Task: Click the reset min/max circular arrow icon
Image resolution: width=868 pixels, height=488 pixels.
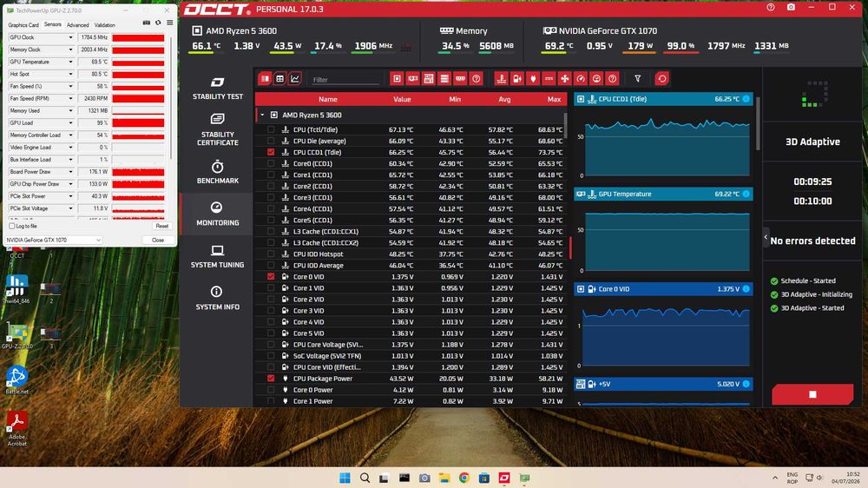Action: pos(661,79)
